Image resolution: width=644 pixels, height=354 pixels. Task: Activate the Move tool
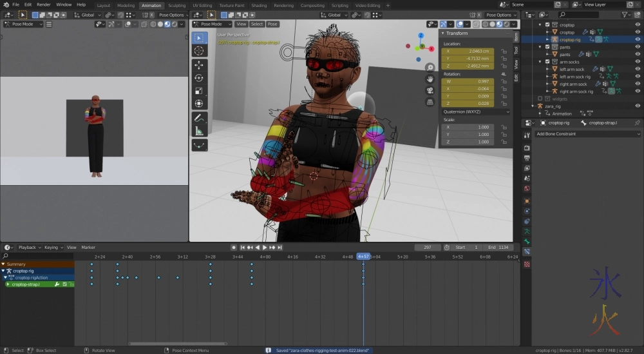(x=199, y=65)
